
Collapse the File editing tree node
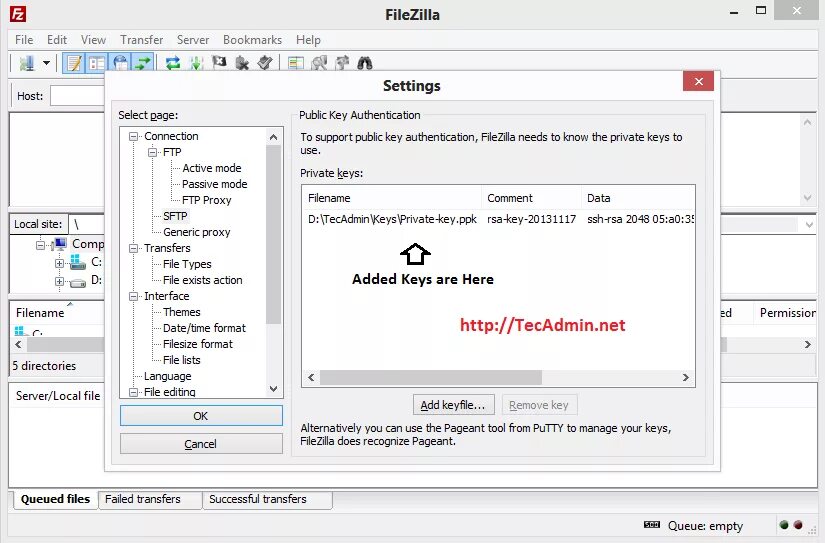click(134, 392)
